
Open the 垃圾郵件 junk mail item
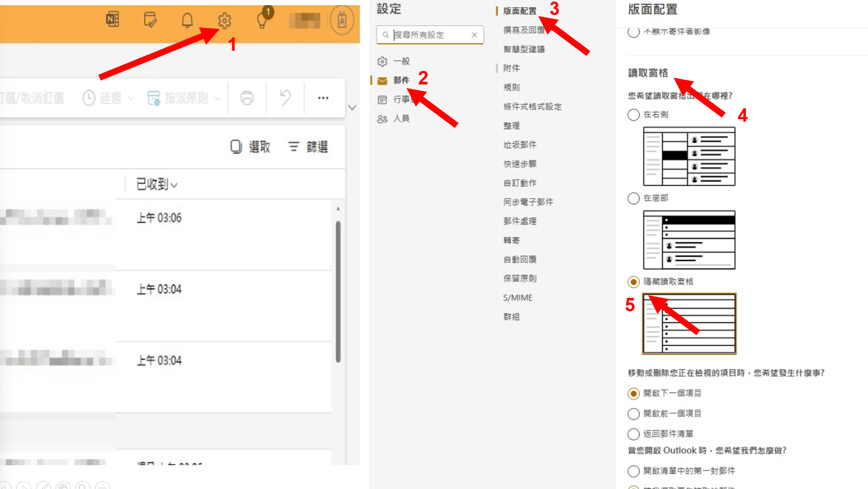(x=520, y=145)
